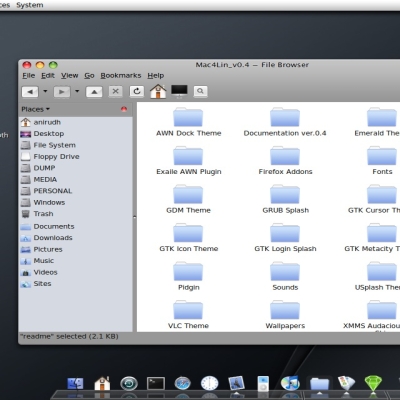This screenshot has width=400, height=400.
Task: Open Pictures bookmark in sidebar
Action: point(76,249)
